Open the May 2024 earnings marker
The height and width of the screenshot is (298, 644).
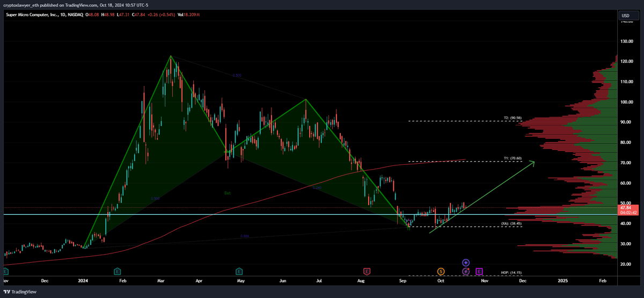coord(239,271)
